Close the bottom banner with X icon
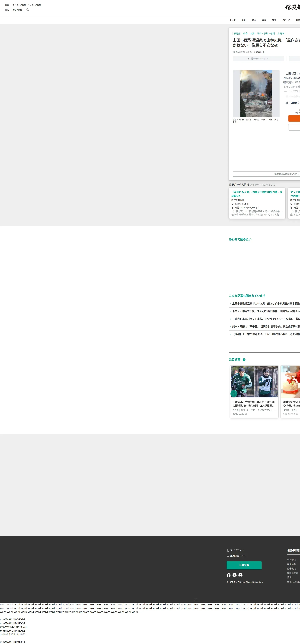Screen dimensions: 300x644 (x=196, y=600)
